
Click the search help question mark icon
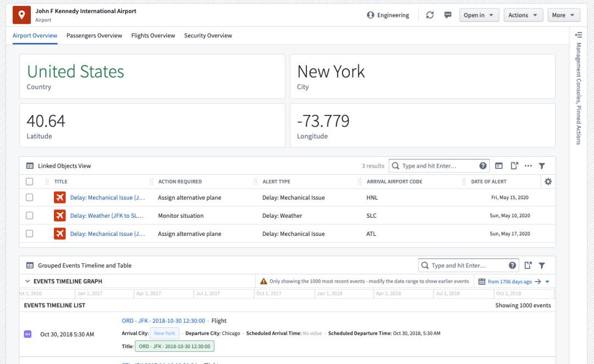coord(483,166)
